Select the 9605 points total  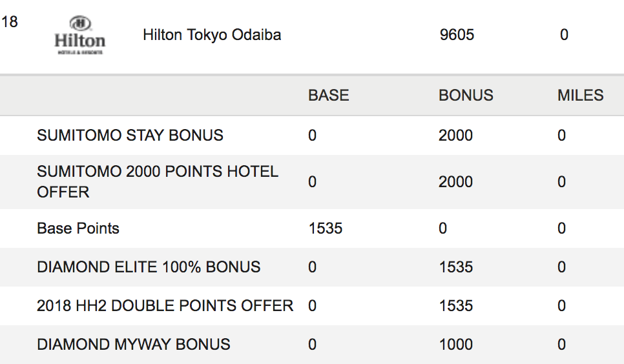point(457,35)
